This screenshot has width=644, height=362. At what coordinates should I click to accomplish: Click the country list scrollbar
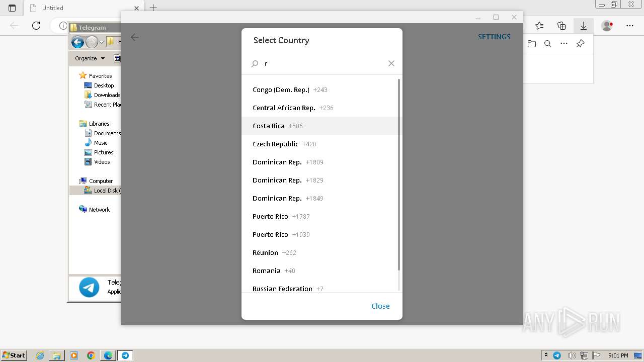(x=399, y=174)
